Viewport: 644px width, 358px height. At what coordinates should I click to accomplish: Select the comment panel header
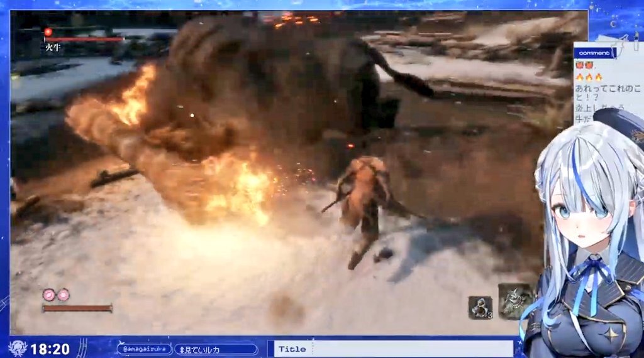pyautogui.click(x=595, y=53)
